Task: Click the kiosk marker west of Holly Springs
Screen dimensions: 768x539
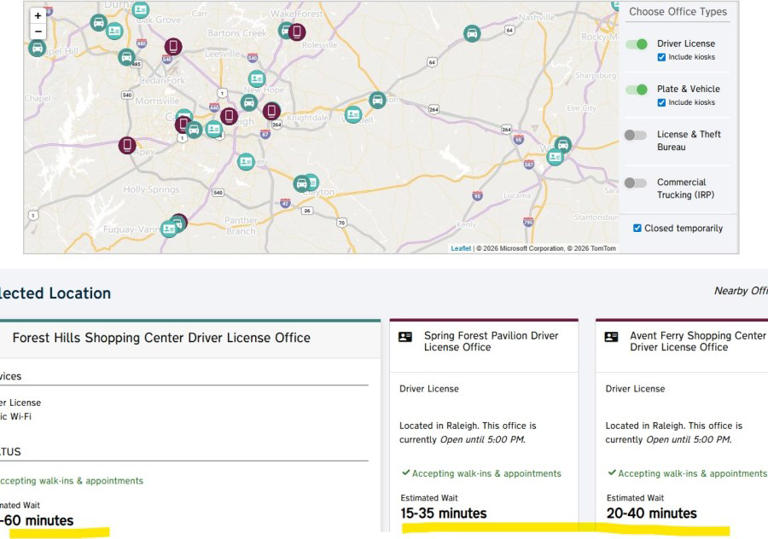Action: (127, 146)
